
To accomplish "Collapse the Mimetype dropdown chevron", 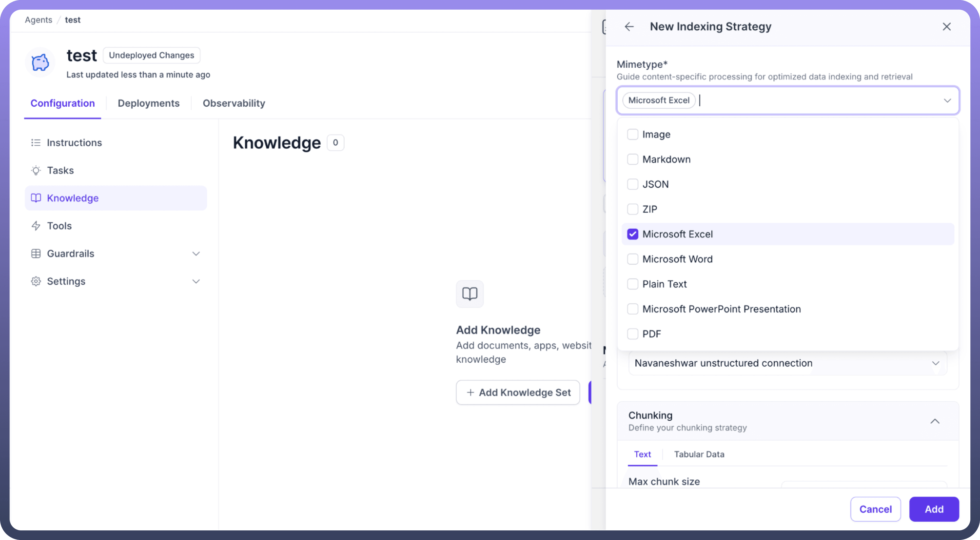I will pyautogui.click(x=947, y=100).
